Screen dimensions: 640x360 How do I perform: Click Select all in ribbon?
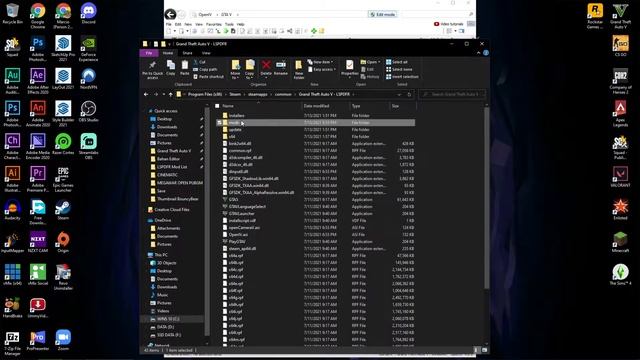tap(396, 62)
